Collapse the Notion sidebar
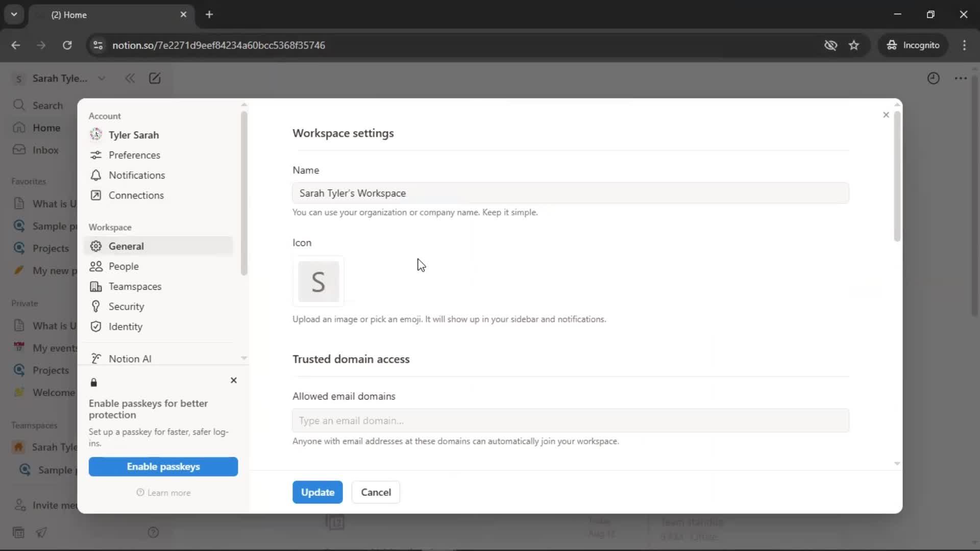The height and width of the screenshot is (551, 980). [x=130, y=79]
